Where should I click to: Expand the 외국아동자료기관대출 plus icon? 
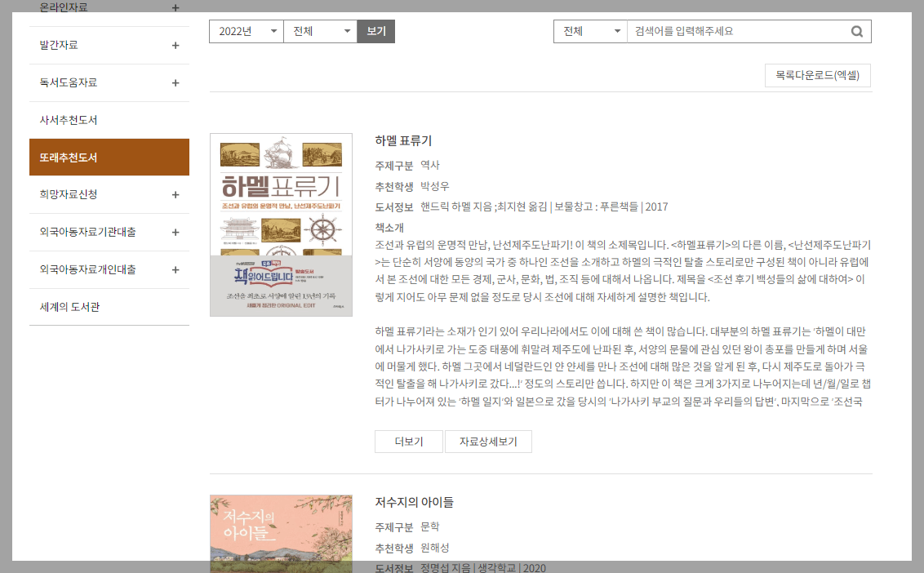point(175,233)
